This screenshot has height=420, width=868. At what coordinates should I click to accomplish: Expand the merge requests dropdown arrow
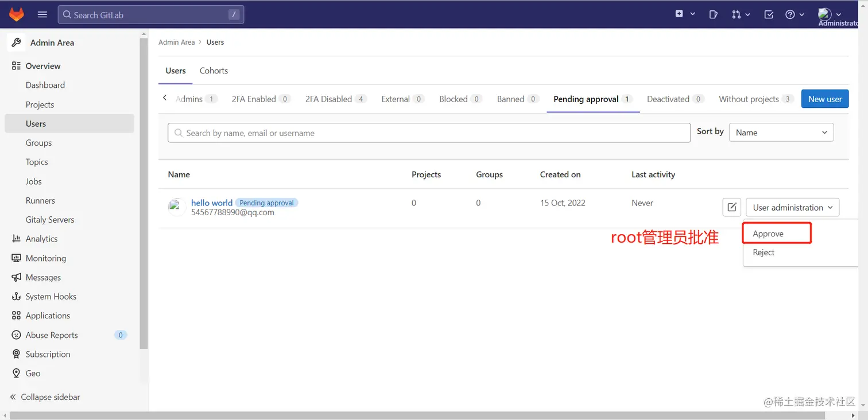[747, 14]
